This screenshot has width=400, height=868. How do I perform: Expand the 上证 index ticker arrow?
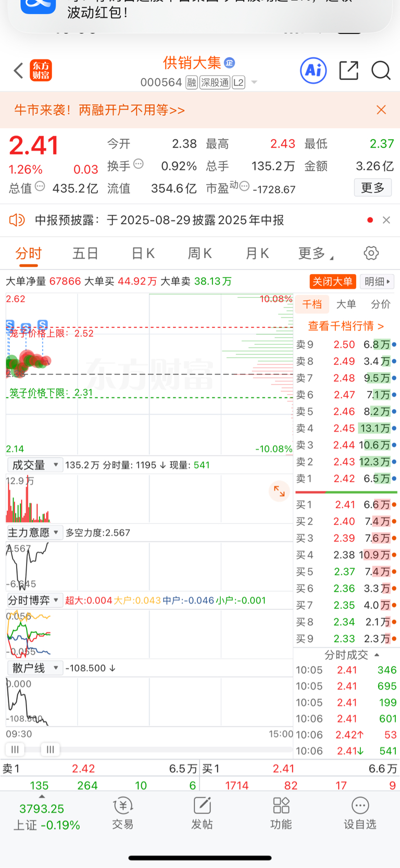click(42, 797)
